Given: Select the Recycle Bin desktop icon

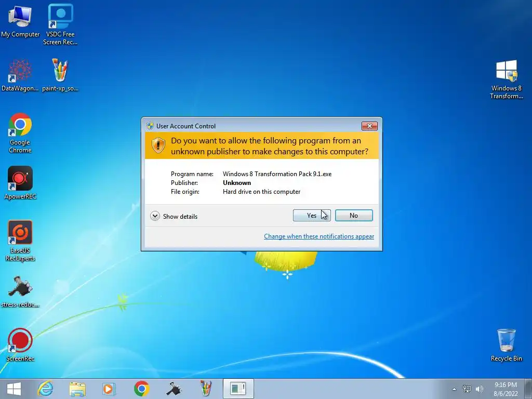Looking at the screenshot, I should [506, 345].
